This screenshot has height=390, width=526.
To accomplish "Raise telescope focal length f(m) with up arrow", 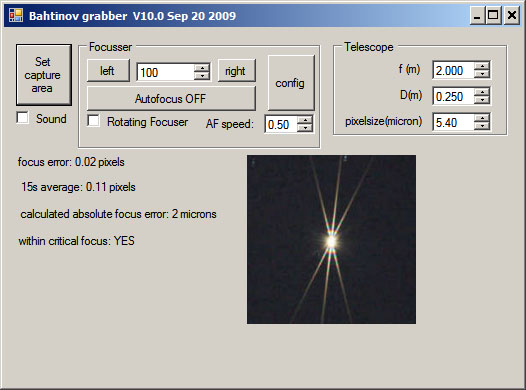I will pyautogui.click(x=482, y=66).
